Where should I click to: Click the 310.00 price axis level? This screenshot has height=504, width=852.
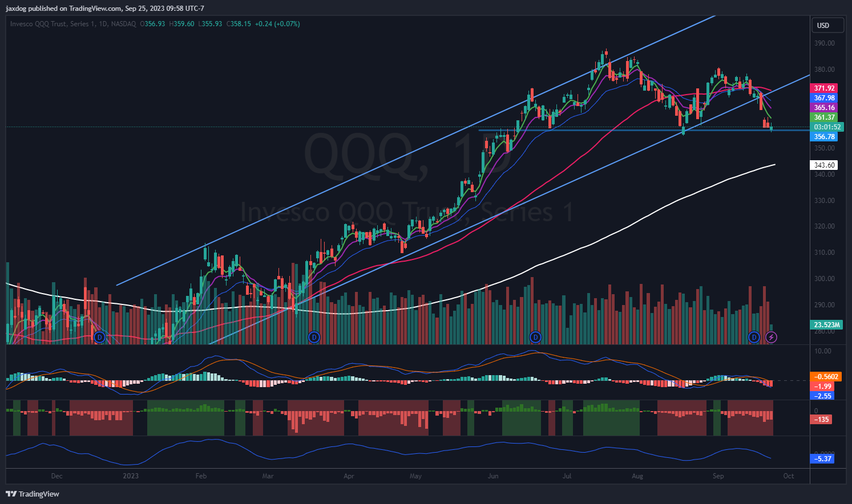pos(824,253)
